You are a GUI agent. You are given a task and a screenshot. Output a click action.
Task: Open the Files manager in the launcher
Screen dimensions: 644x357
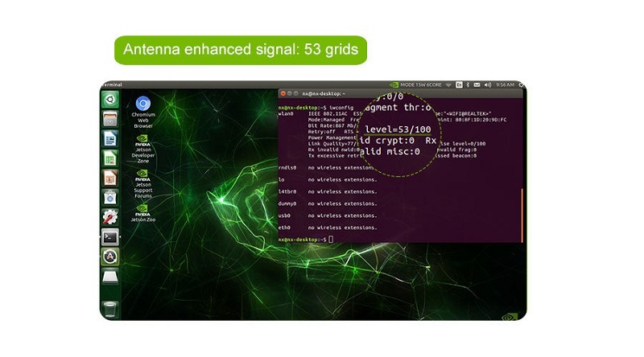coord(110,119)
